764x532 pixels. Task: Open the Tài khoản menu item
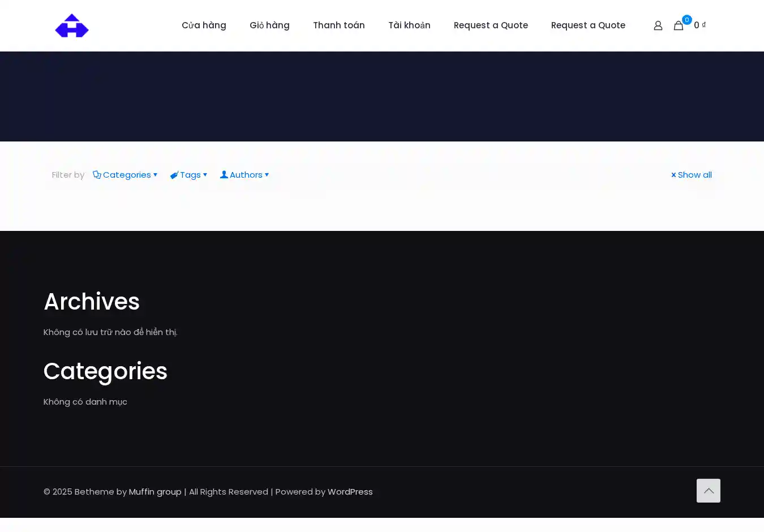pyautogui.click(x=409, y=25)
